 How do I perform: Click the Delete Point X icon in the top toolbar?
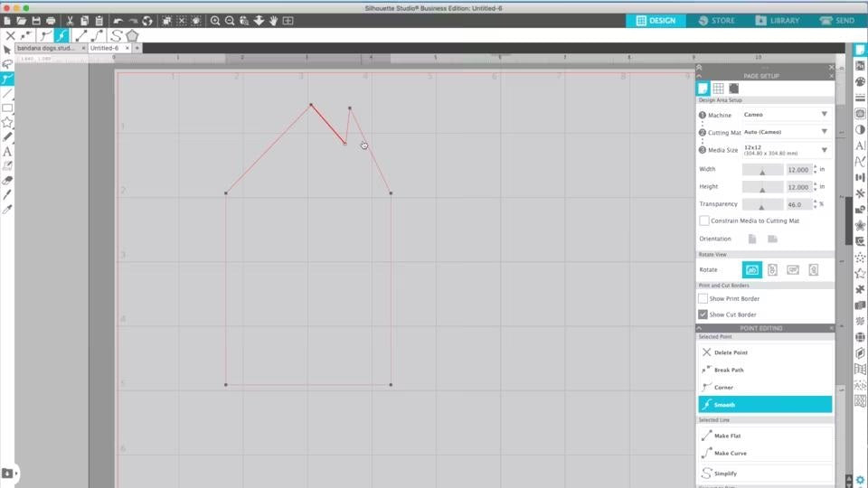point(10,35)
